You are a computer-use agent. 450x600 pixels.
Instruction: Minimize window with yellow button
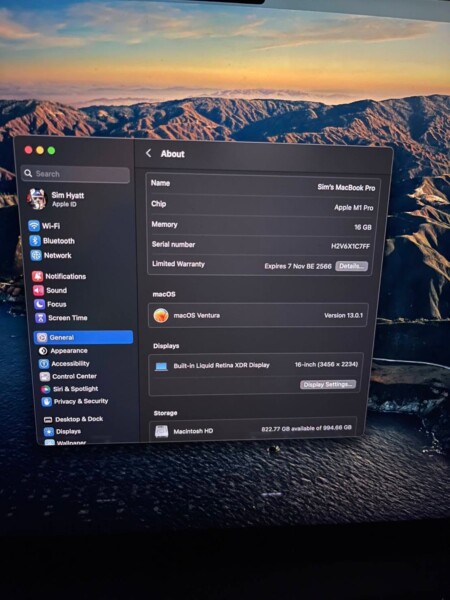coord(40,150)
